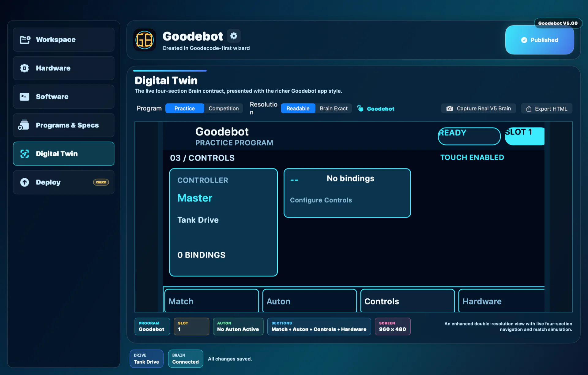Open the Match tab on the brain screen
Viewport: 588px width, 375px height.
click(212, 301)
